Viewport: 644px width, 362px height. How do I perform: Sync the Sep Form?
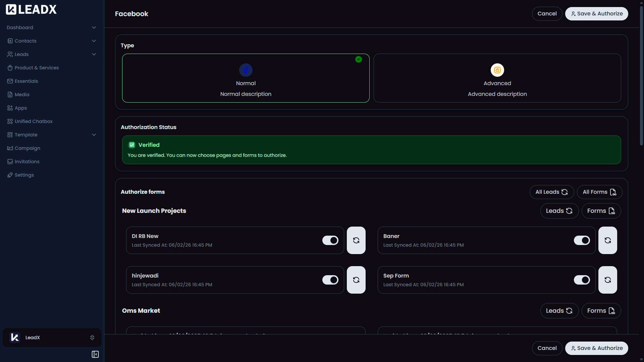(x=608, y=280)
